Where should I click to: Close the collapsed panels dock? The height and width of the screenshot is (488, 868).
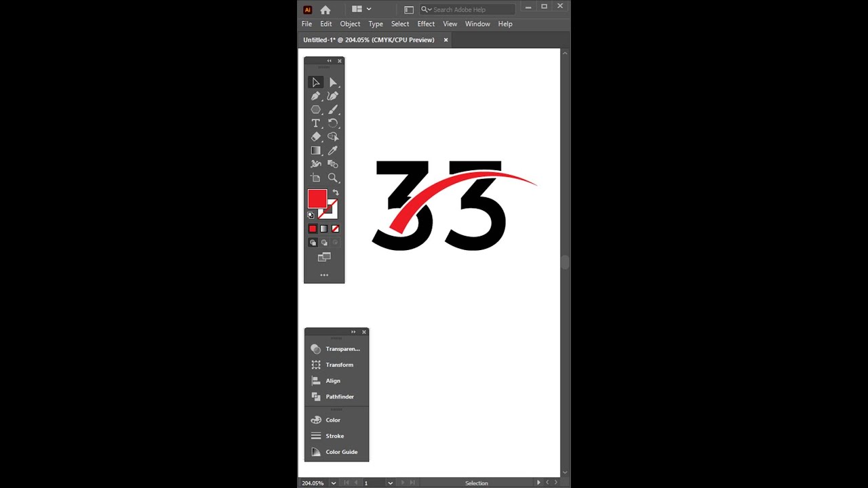[364, 332]
